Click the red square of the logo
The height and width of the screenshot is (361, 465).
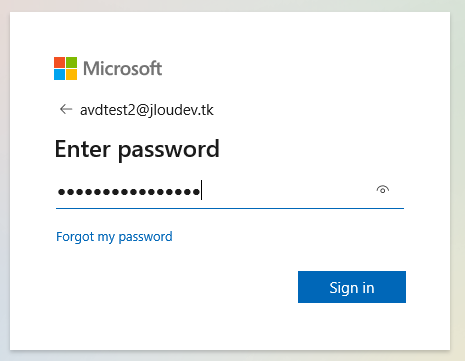(x=59, y=62)
